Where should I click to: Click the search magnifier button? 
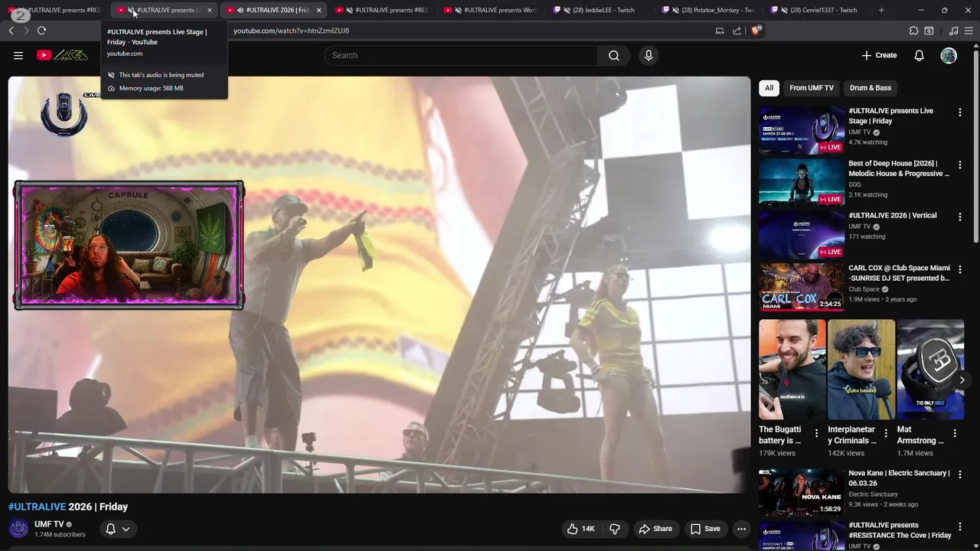(x=614, y=55)
